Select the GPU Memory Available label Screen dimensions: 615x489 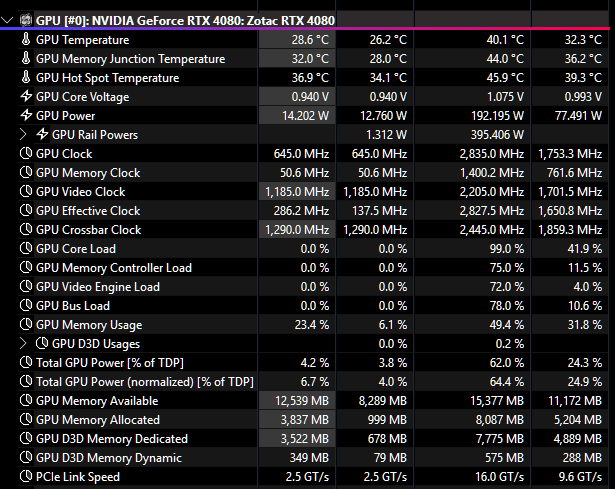pos(97,401)
